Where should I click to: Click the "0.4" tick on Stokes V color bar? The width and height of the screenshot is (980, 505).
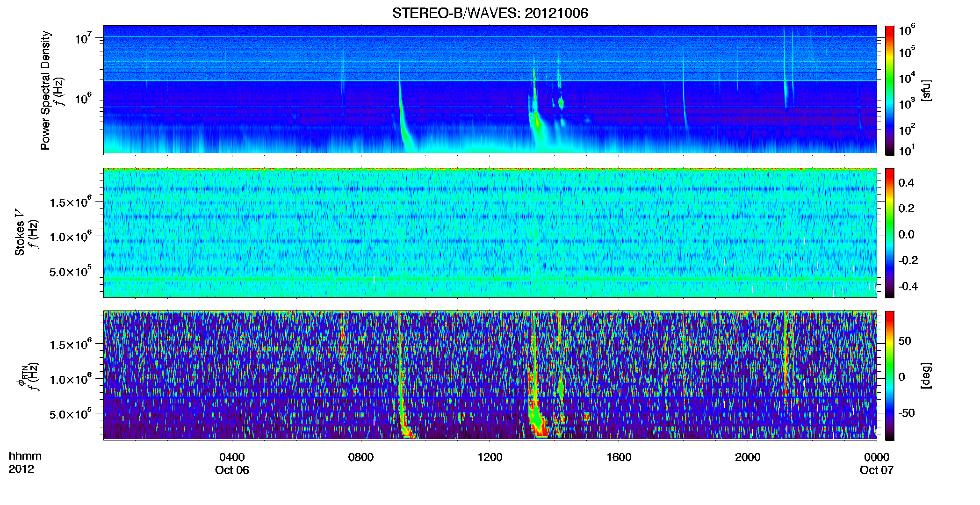click(906, 183)
